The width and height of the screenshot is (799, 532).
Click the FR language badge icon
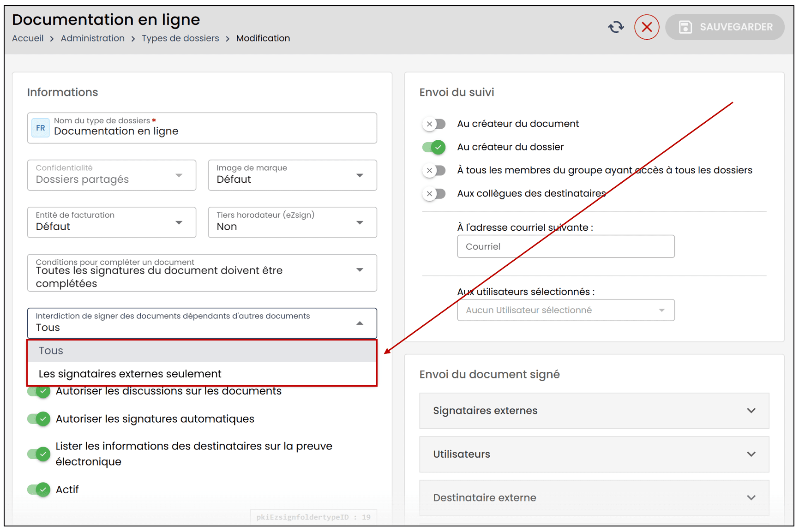click(41, 128)
